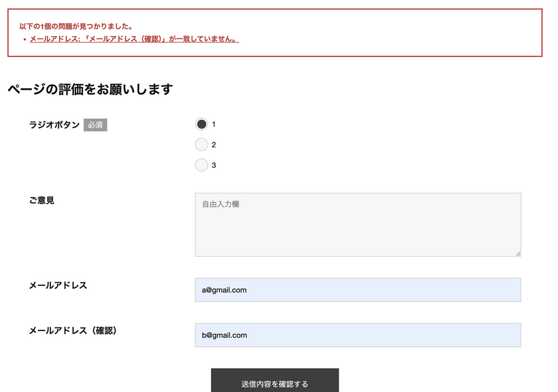Click the ラジオボタン field label
Viewport: 558px width, 392px height.
pyautogui.click(x=54, y=125)
